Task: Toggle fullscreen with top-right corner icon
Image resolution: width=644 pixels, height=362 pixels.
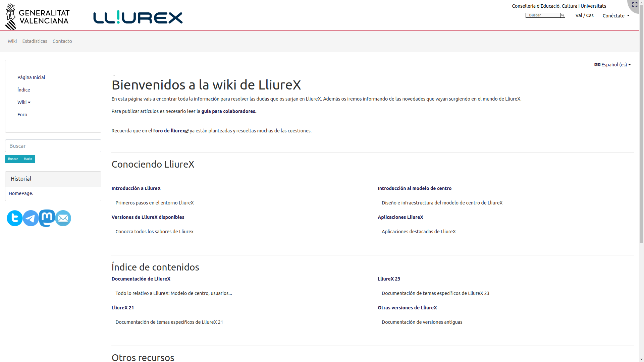Action: click(x=635, y=5)
